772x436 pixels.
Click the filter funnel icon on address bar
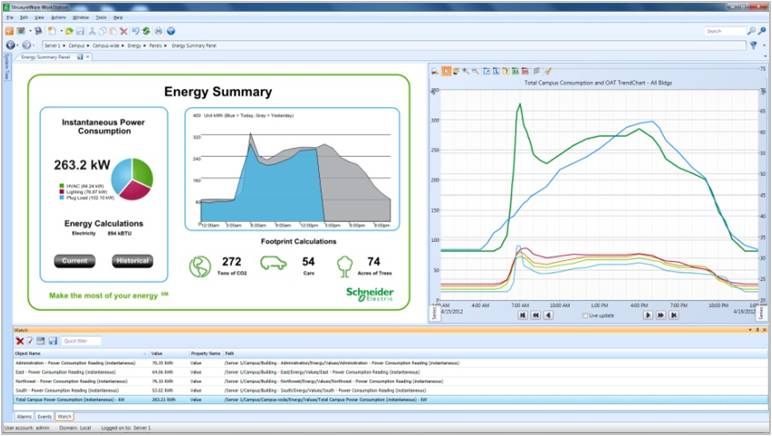point(753,45)
